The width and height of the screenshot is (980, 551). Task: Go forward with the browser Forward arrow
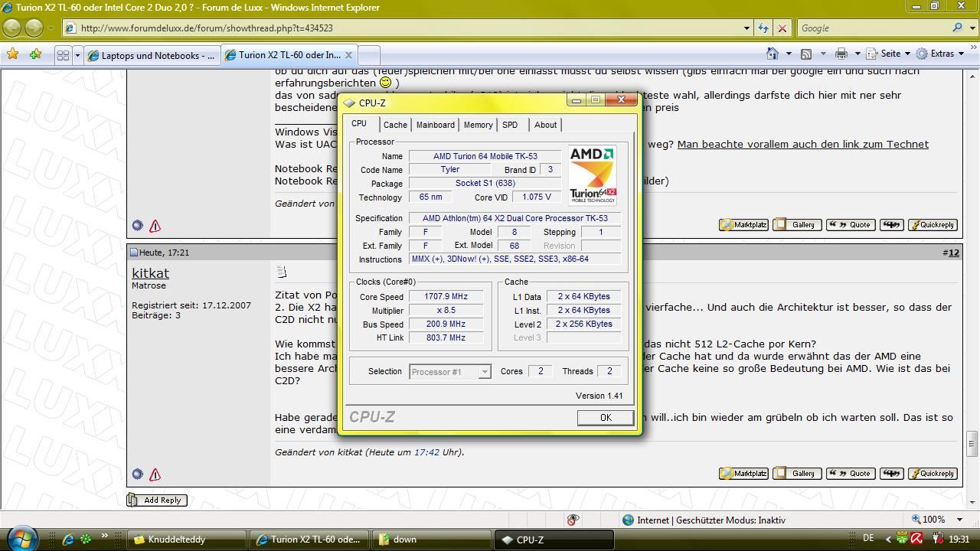[34, 28]
